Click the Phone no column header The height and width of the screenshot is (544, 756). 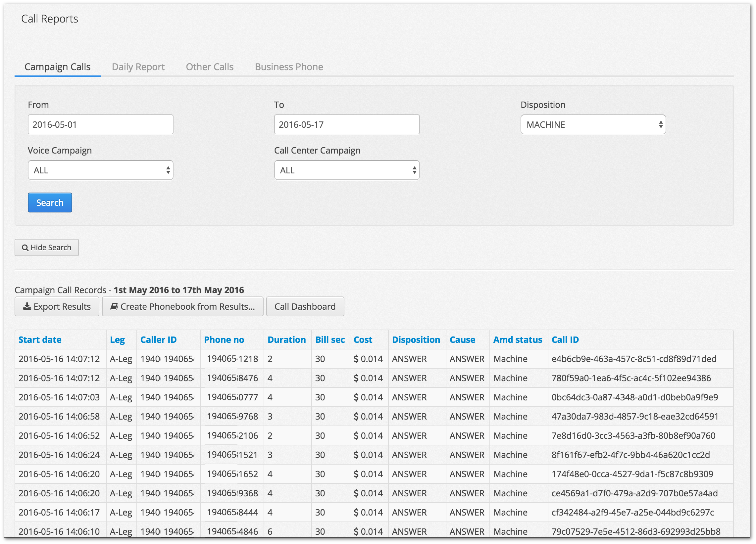coord(224,340)
